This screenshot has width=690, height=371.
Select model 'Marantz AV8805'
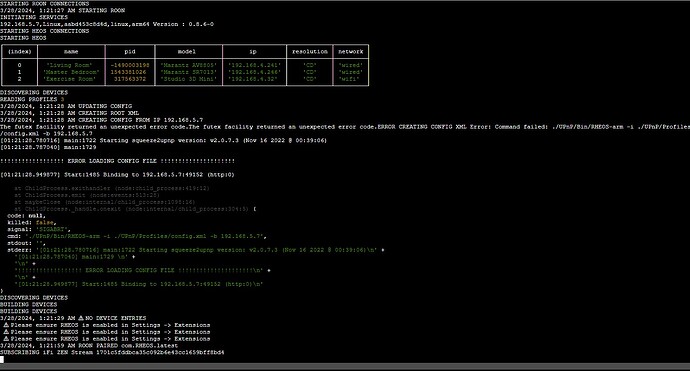coord(188,65)
